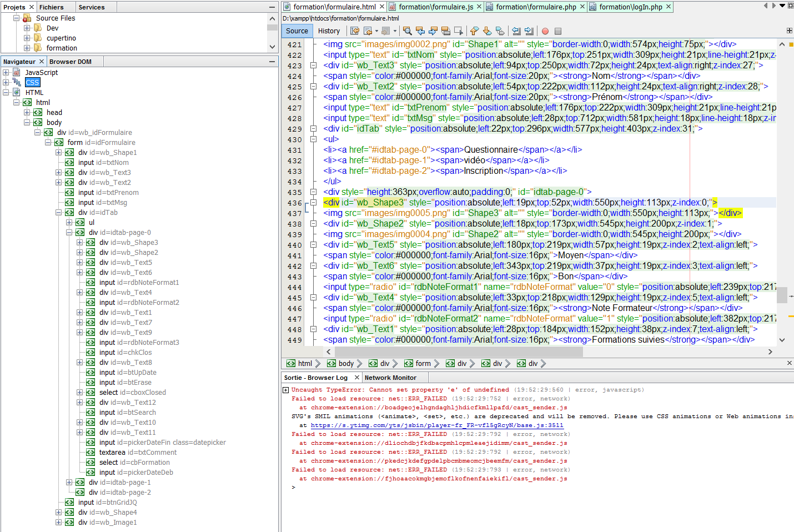The height and width of the screenshot is (532, 794).
Task: Click the Find Selection magnifier icon
Action: [408, 31]
